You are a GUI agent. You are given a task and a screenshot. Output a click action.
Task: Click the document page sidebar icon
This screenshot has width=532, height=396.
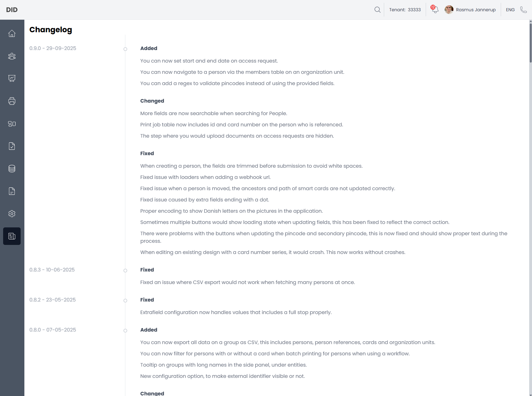click(12, 191)
